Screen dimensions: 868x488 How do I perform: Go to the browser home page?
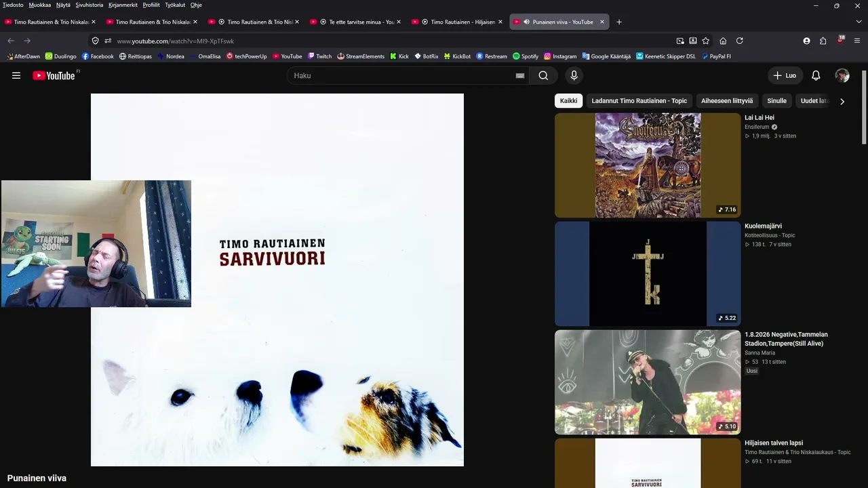[x=723, y=41]
